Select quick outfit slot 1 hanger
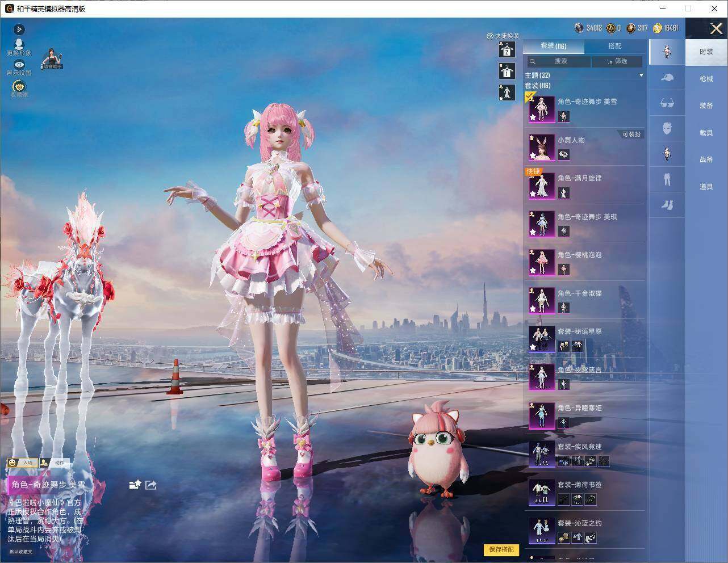This screenshot has height=563, width=728. coord(507,72)
